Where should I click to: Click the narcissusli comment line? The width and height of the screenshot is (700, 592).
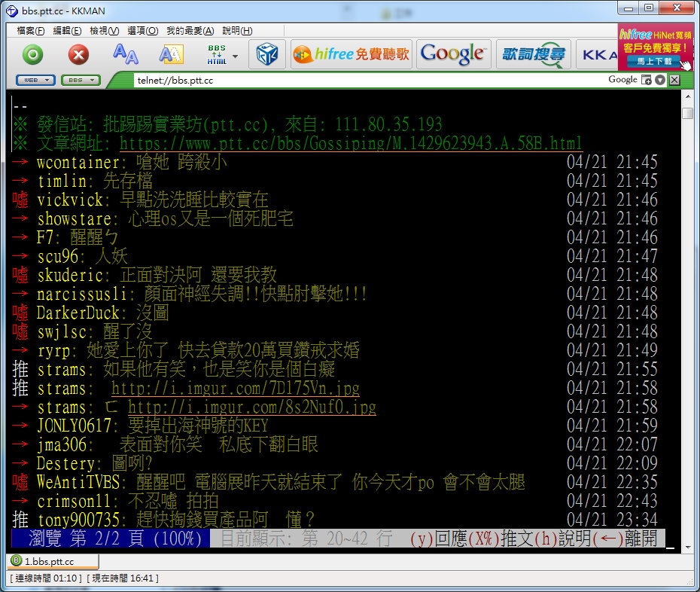tap(335, 294)
